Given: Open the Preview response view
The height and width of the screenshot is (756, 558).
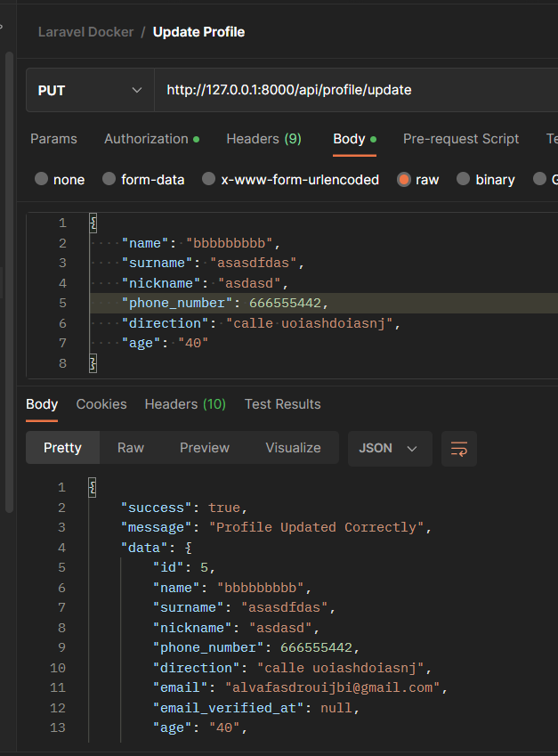Looking at the screenshot, I should pyautogui.click(x=204, y=448).
